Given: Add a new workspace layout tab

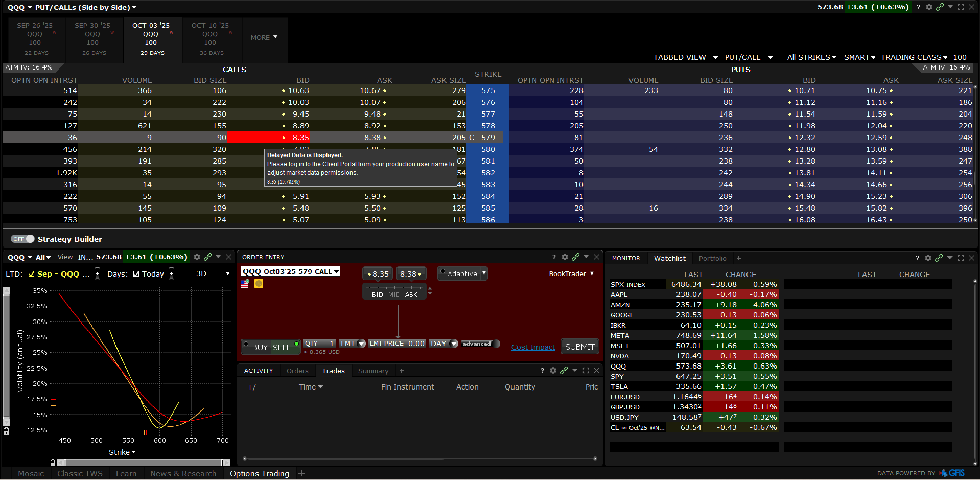Looking at the screenshot, I should (x=301, y=473).
